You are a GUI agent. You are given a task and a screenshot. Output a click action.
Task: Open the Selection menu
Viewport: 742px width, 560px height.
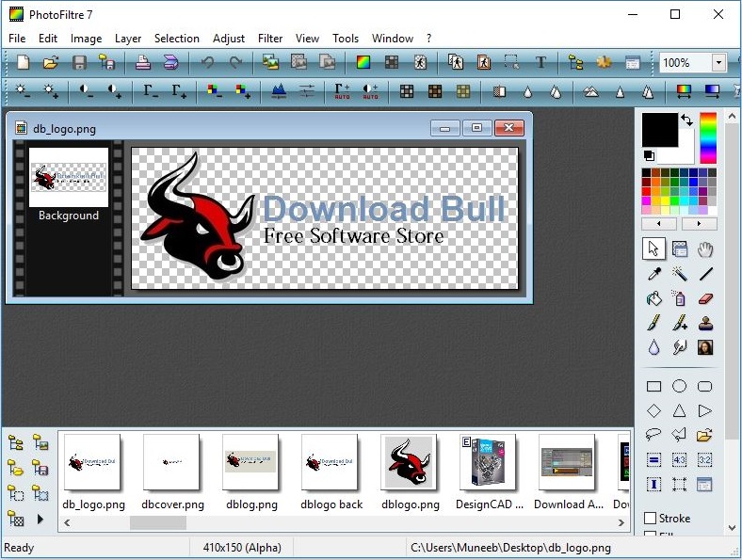176,39
